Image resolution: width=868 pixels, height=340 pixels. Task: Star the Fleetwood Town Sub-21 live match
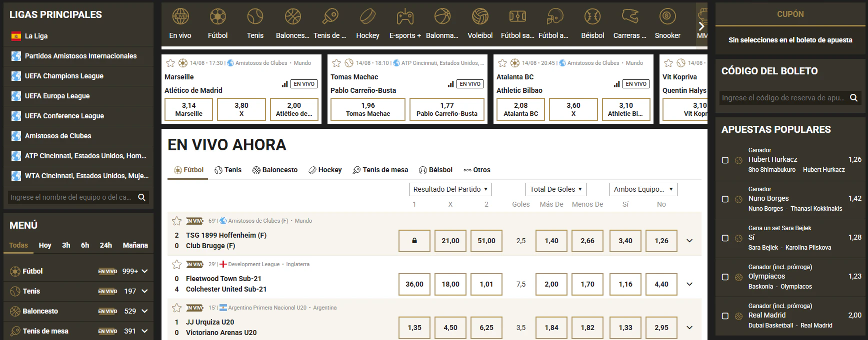pyautogui.click(x=176, y=264)
